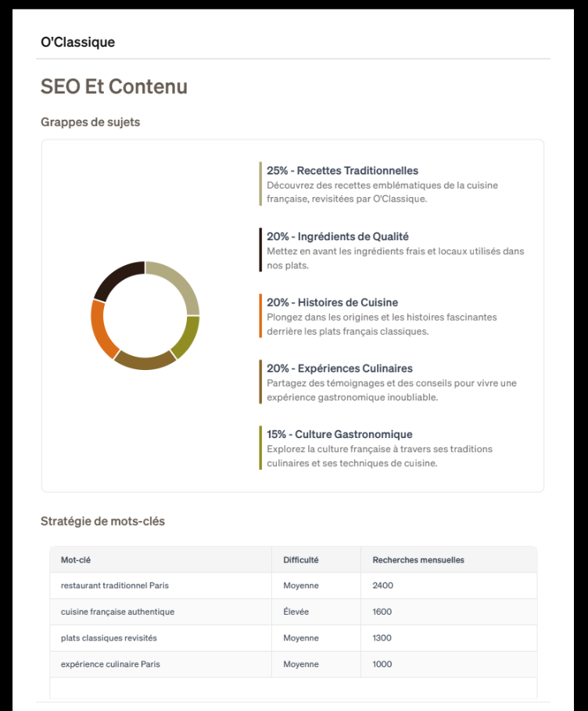Click the olive green Culture Gastronomique donut segment
This screenshot has height=711, width=588.
coord(188,337)
